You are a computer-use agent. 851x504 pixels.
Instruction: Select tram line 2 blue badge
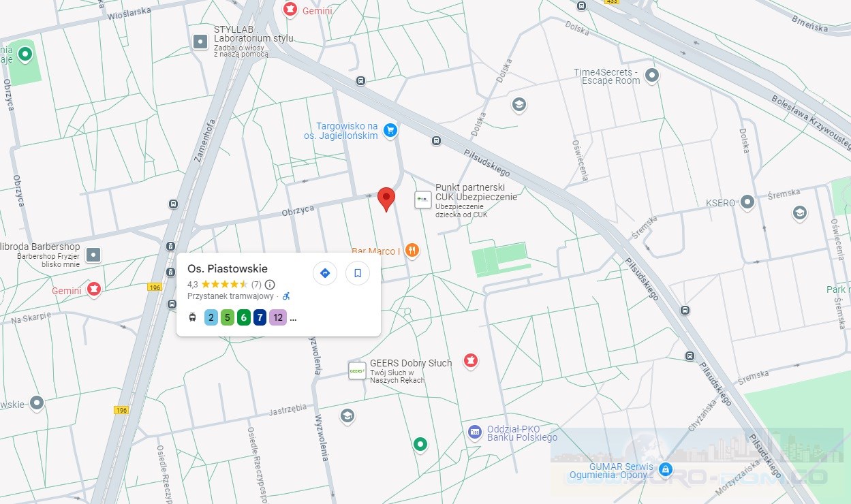211,317
